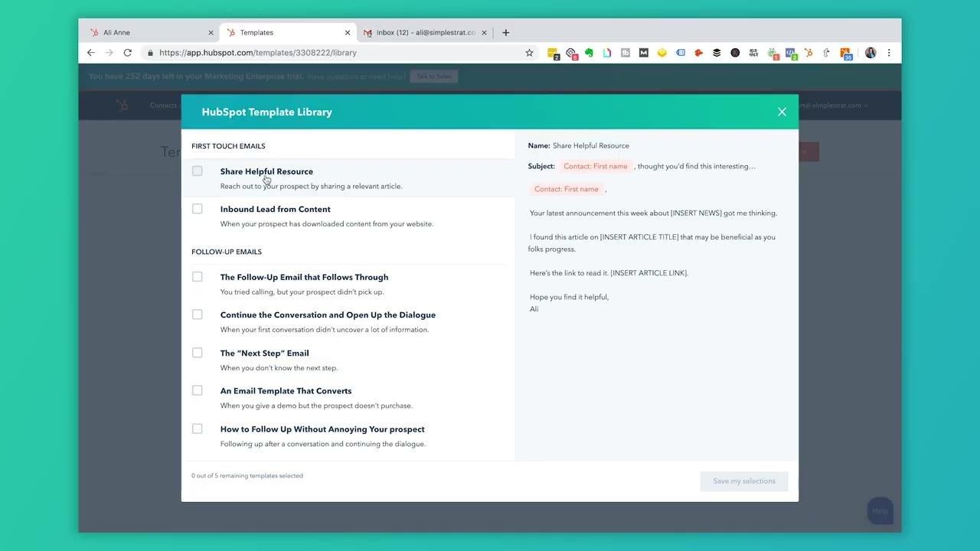Click the An Email Template That Converts title
980x551 pixels.
(286, 391)
